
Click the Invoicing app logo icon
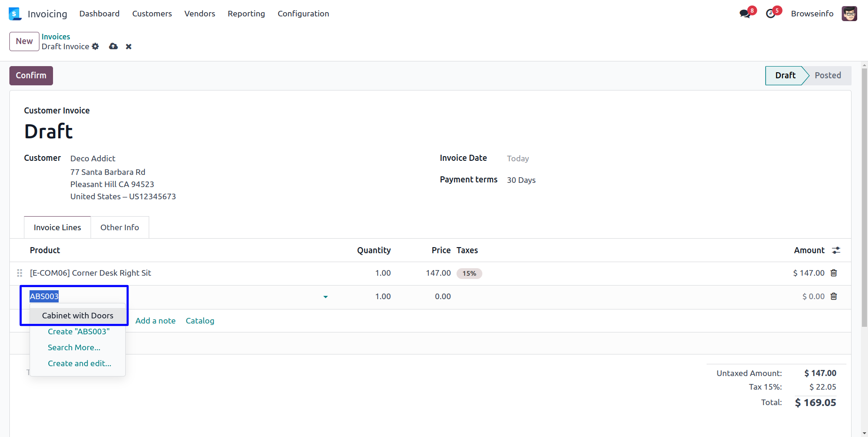15,14
